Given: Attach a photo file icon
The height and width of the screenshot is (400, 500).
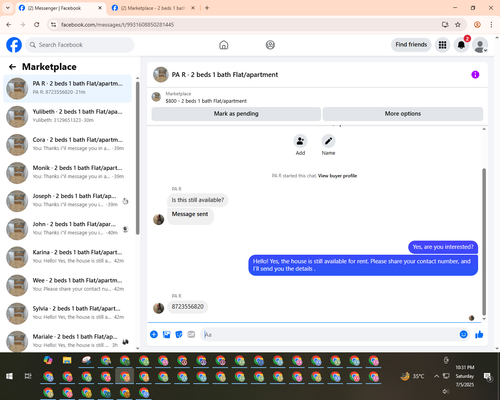Looking at the screenshot, I should click(166, 334).
